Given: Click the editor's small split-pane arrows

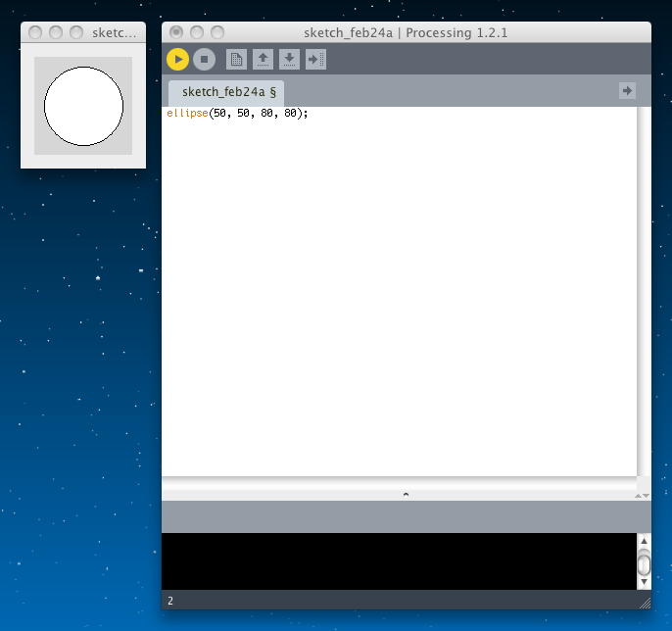Looking at the screenshot, I should pos(642,496).
